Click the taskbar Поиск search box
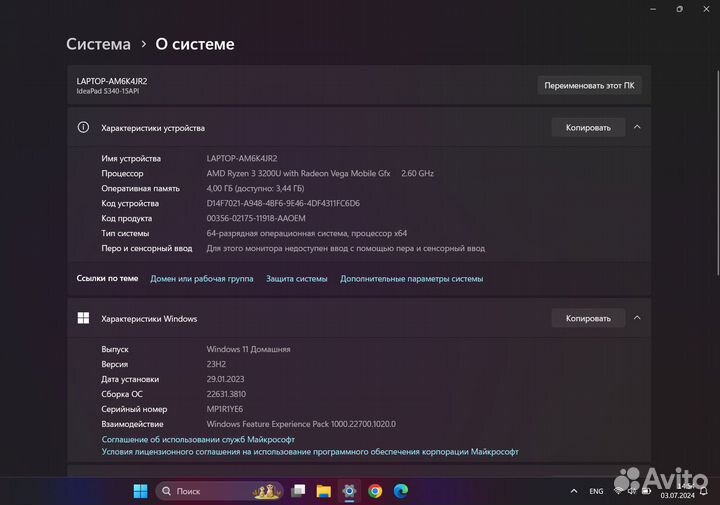The width and height of the screenshot is (720, 505). pyautogui.click(x=219, y=491)
